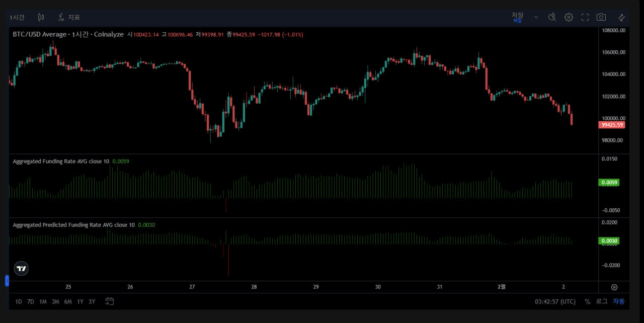
Task: Publish the chart with the share arrow icon
Action: pyautogui.click(x=621, y=17)
